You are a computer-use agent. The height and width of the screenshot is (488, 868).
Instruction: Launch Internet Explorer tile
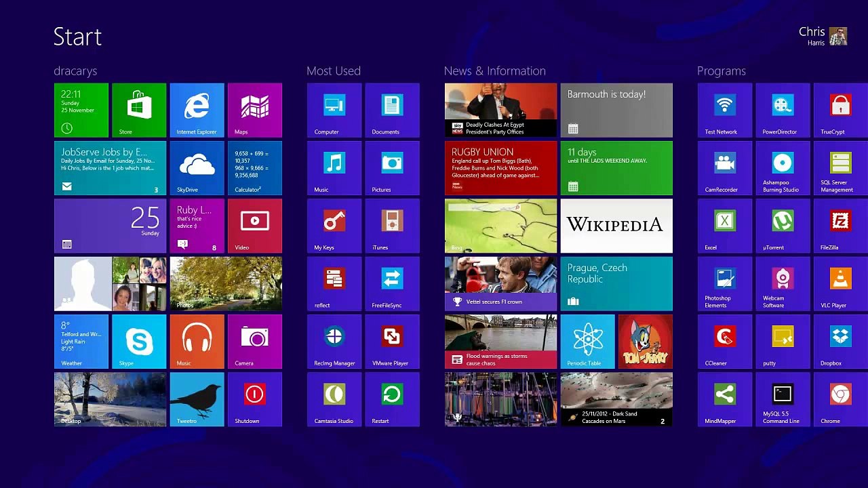[x=197, y=110]
